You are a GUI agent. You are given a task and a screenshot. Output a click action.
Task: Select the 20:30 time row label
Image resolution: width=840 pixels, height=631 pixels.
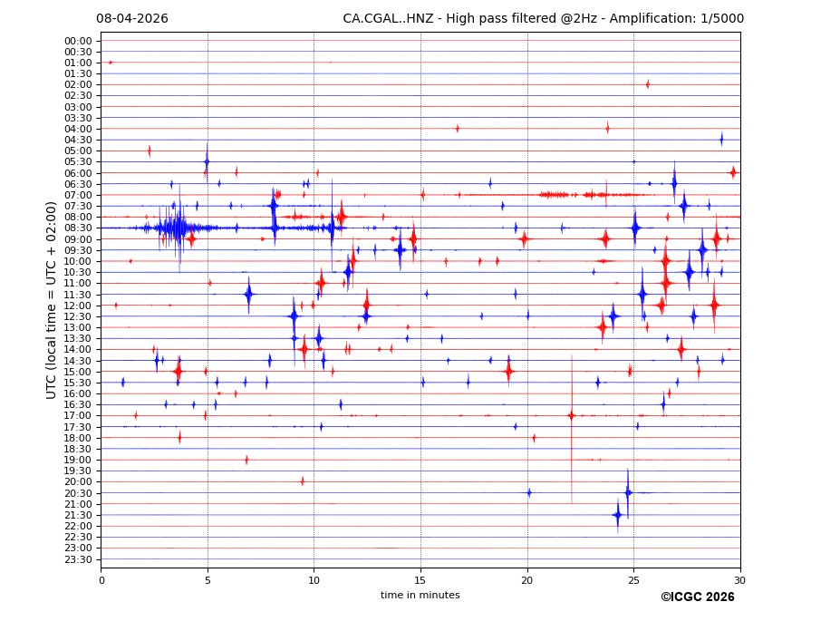point(78,492)
